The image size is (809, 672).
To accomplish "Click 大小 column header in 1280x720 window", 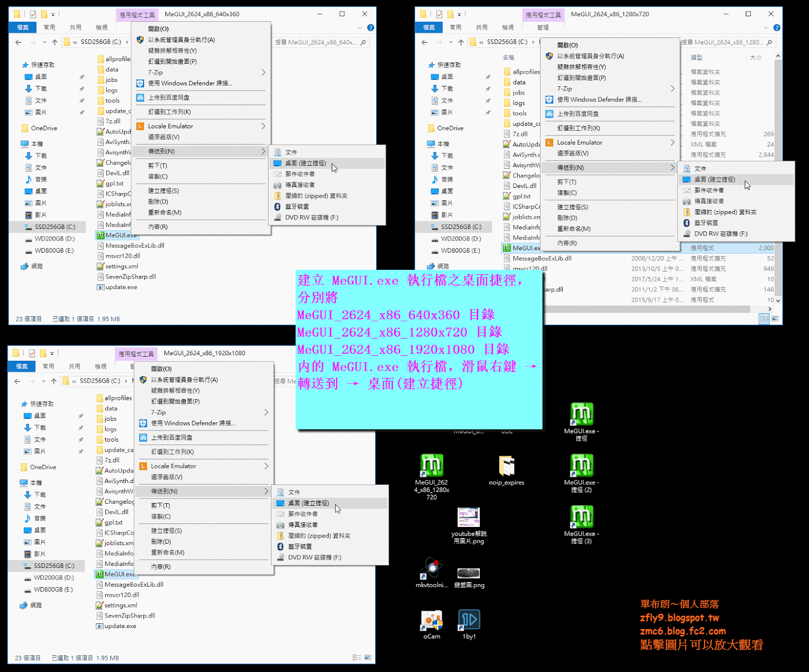I will click(x=755, y=58).
